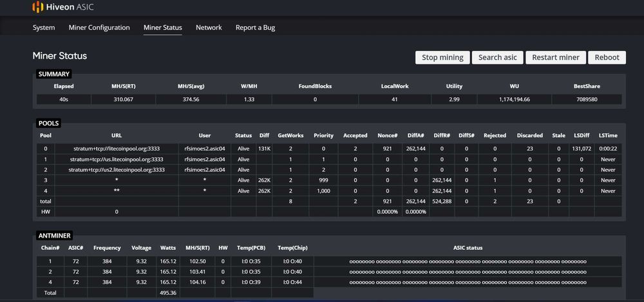Select pool 0 Diff value 131K
Screen dimensions: 644x302
point(264,149)
